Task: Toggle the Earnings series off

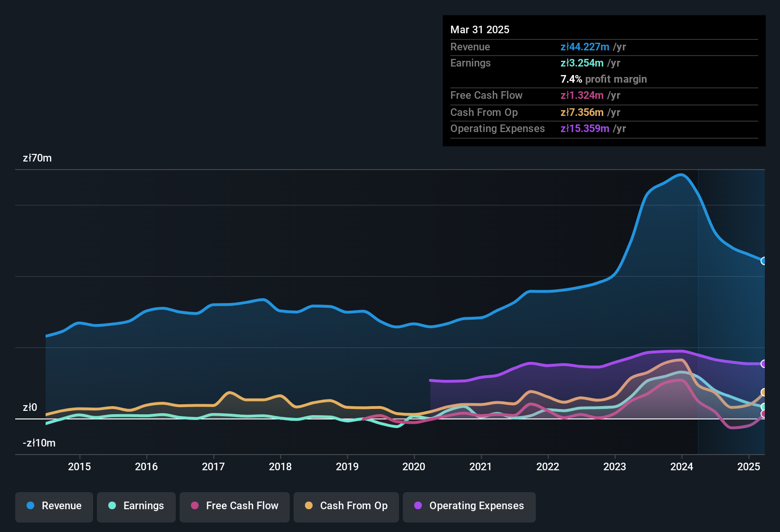Action: (136, 506)
